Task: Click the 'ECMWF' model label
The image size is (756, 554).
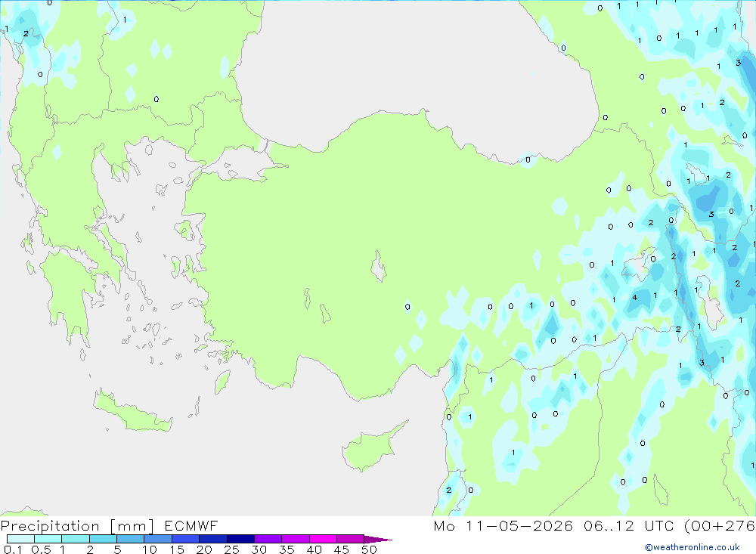Action: (x=191, y=525)
